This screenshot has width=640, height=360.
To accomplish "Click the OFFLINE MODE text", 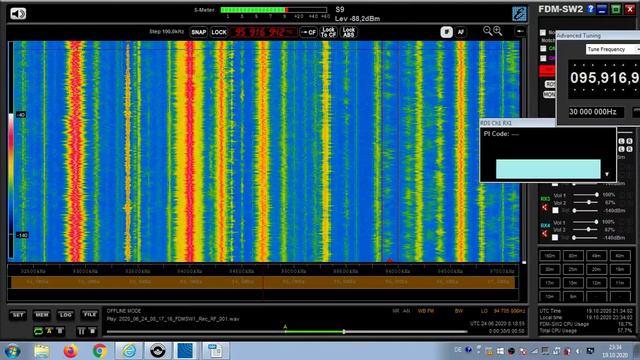I will (124, 311).
